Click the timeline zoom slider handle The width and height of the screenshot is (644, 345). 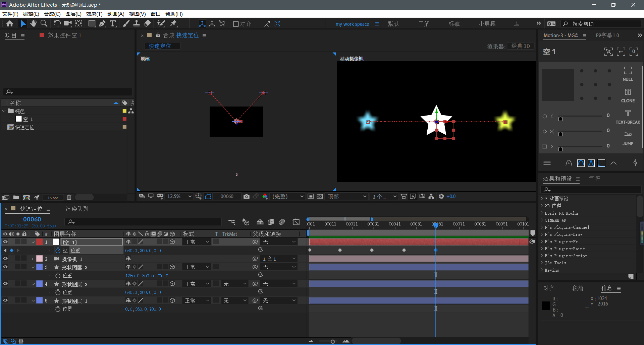pos(332,341)
